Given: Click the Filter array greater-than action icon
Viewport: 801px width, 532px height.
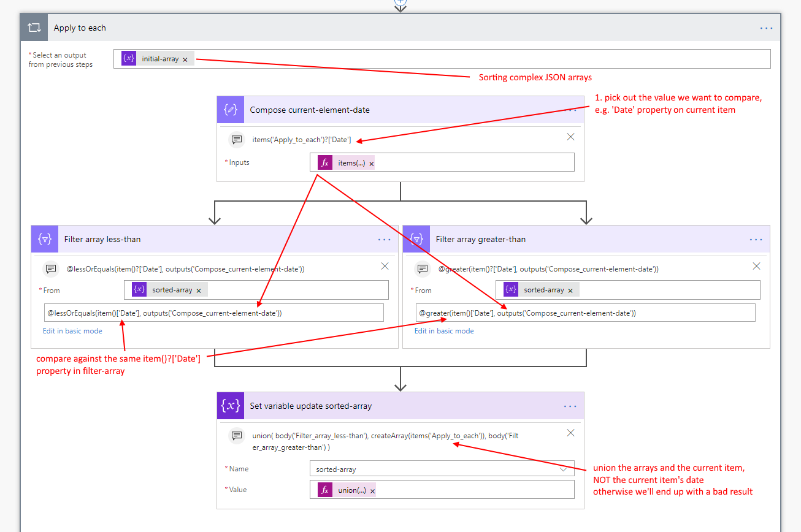Looking at the screenshot, I should coord(416,240).
